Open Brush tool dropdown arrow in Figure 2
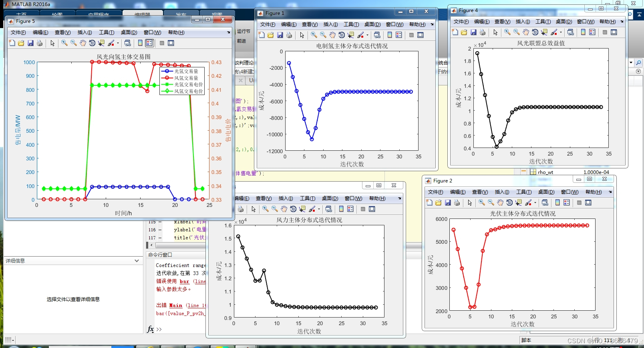This screenshot has width=644, height=348. coord(535,202)
